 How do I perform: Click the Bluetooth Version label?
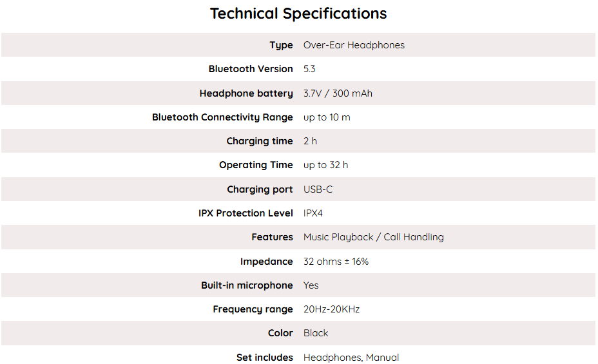251,69
